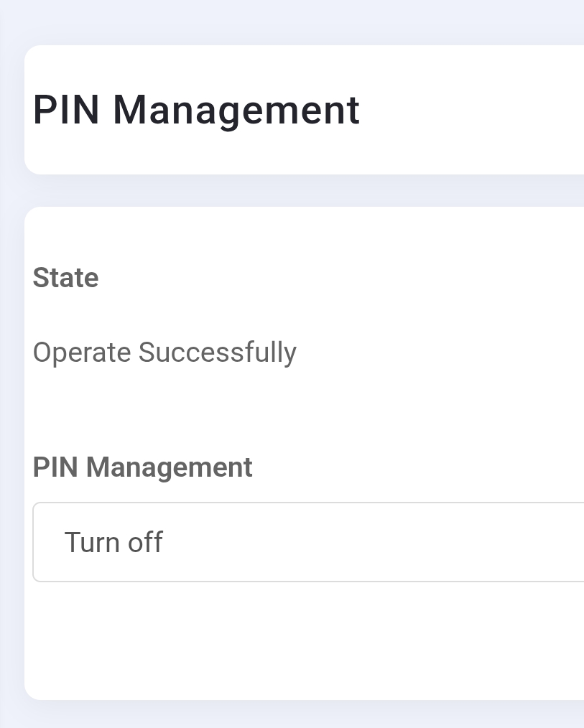Image resolution: width=584 pixels, height=728 pixels.
Task: Click the word 'off' in the dropdown
Action: point(146,542)
